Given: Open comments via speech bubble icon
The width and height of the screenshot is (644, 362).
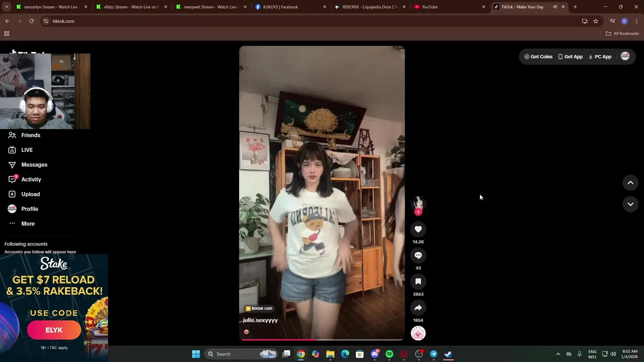Looking at the screenshot, I should (418, 255).
